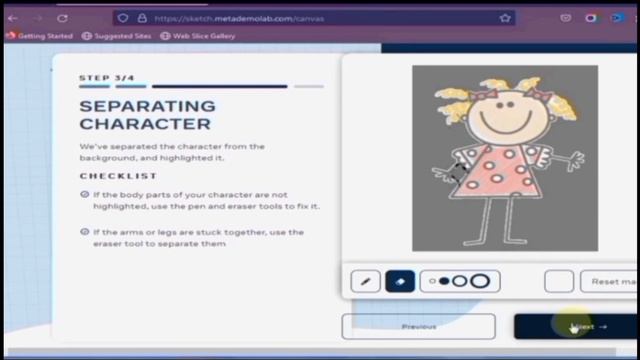Click the padlock site security icon
The height and width of the screenshot is (360, 640).
pyautogui.click(x=142, y=18)
